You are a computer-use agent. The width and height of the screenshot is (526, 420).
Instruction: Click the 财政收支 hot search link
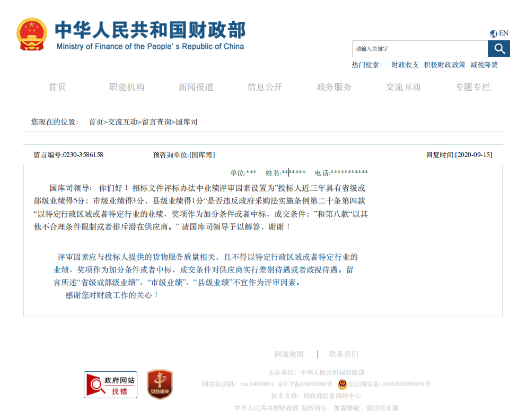405,64
